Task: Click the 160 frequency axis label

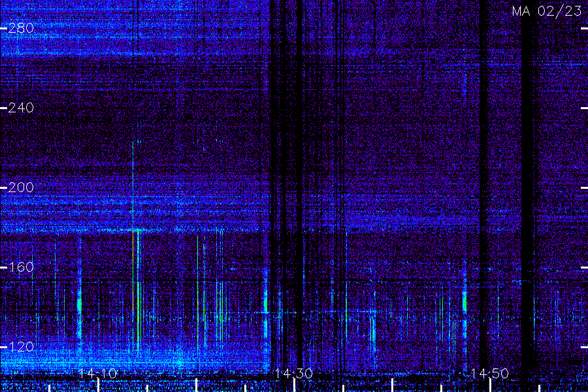Action: click(x=21, y=267)
